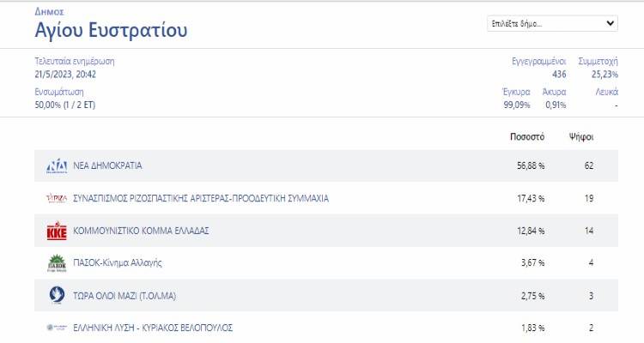Click the Ψήφοι column header
Viewport: 644px width, 343px height.
tap(581, 136)
